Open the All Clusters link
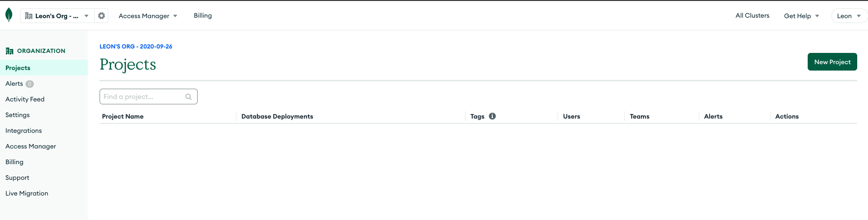The height and width of the screenshot is (220, 868). [x=752, y=16]
